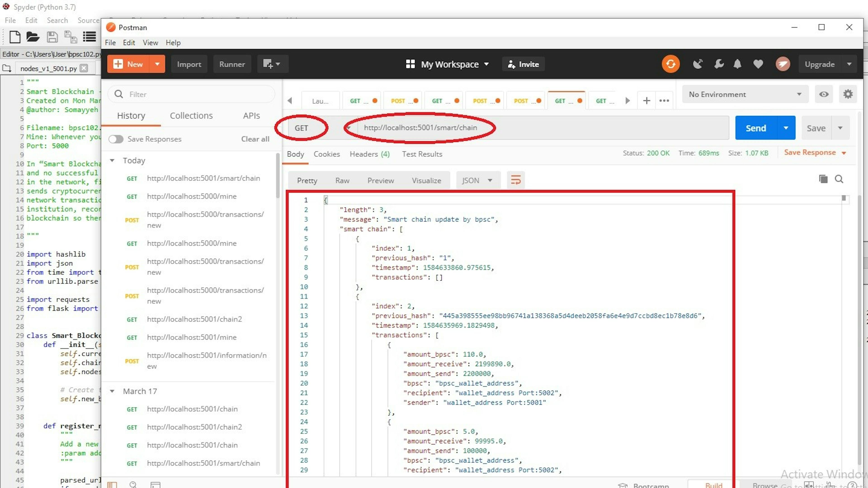868x488 pixels.
Task: Click the Environment quick look eye icon
Action: tap(824, 94)
